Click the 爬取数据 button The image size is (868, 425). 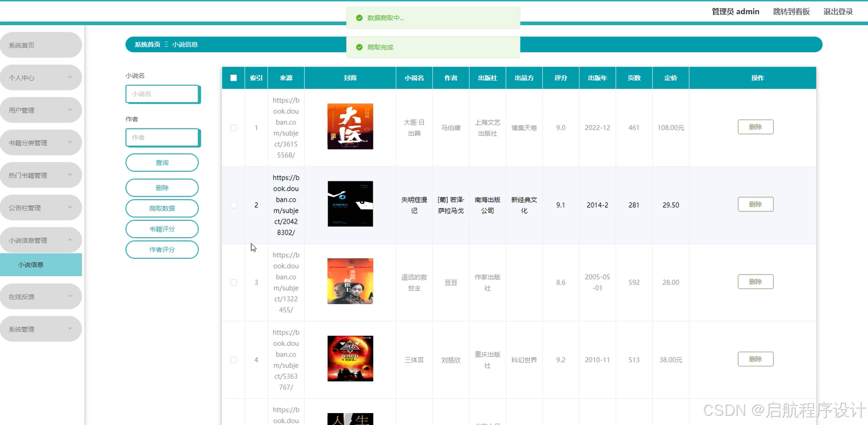pyautogui.click(x=162, y=208)
